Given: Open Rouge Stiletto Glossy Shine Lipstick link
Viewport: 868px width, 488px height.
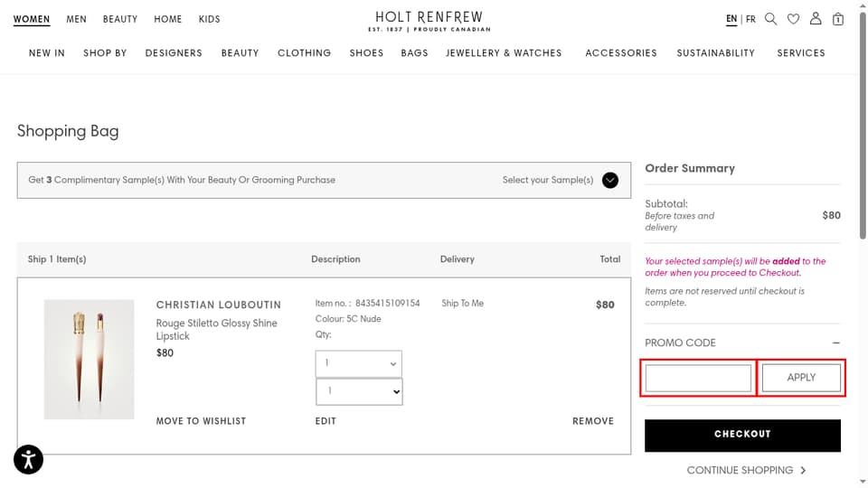Looking at the screenshot, I should 216,330.
